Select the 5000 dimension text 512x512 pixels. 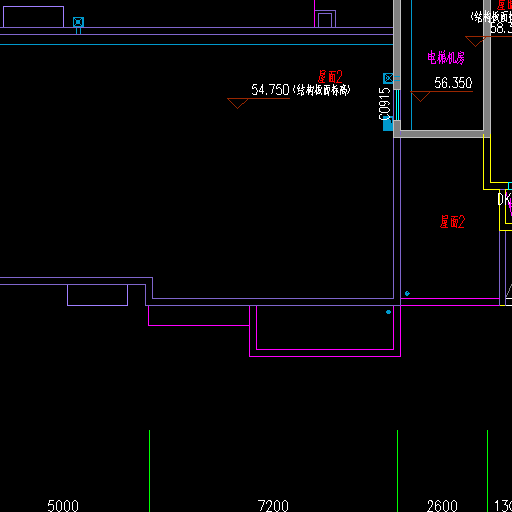click(63, 505)
